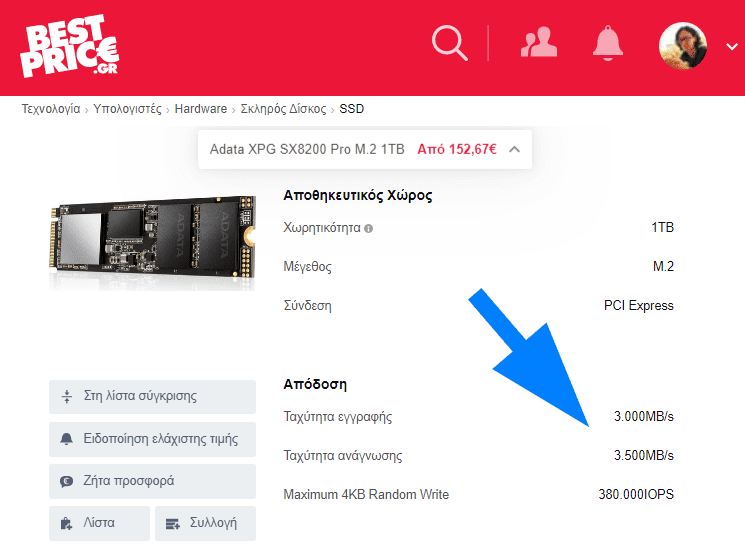Viewport: 745px width, 552px height.
Task: Select the 1TB capacity value
Action: (x=662, y=228)
